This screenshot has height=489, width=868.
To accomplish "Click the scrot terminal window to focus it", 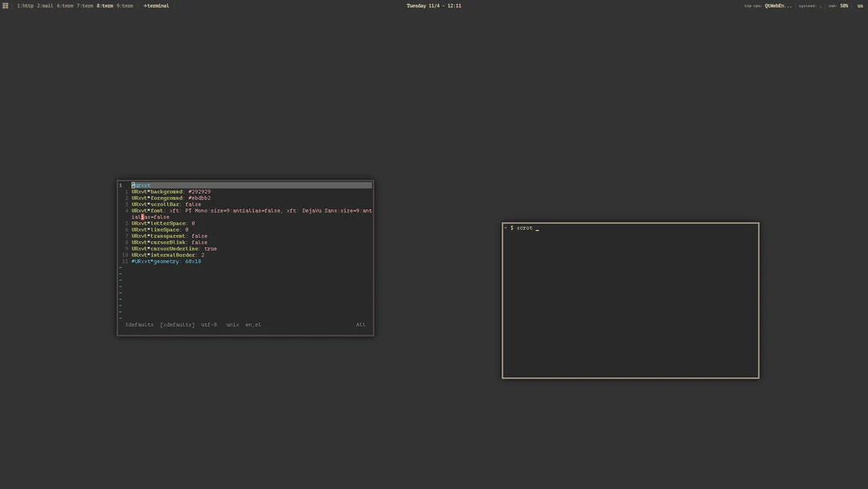I will (630, 302).
